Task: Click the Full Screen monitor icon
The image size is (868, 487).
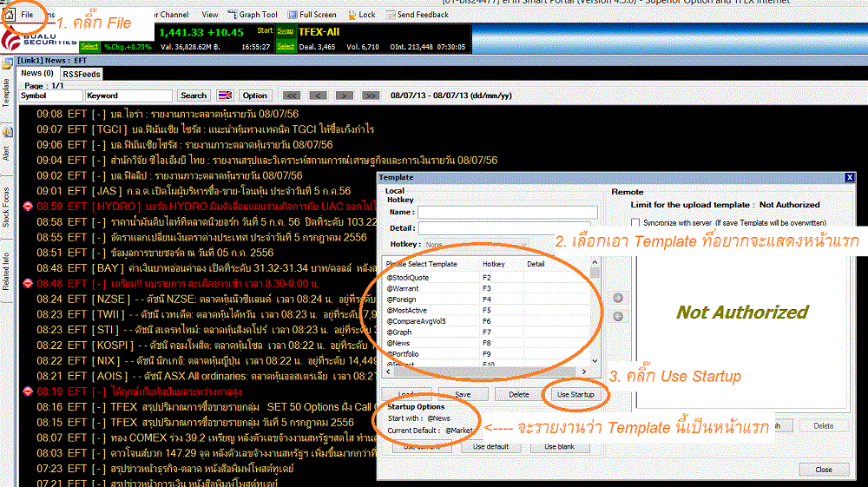Action: 293,15
